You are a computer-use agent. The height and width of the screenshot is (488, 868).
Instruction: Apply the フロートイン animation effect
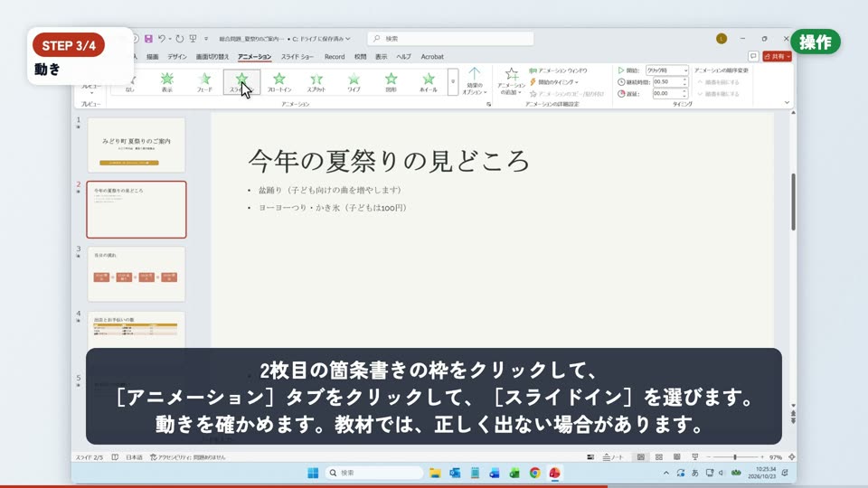point(279,82)
